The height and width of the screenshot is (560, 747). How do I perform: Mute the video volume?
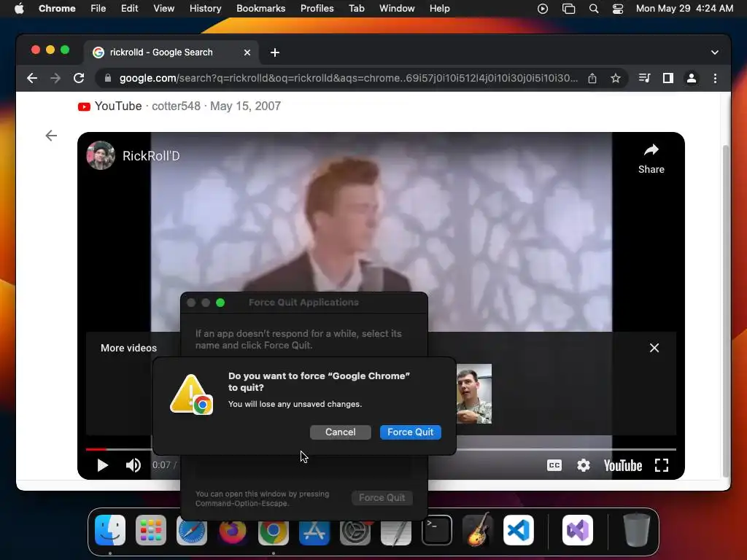point(133,465)
